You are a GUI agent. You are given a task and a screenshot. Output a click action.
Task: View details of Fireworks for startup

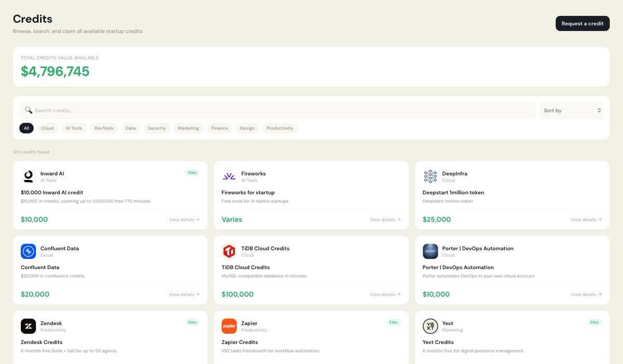pyautogui.click(x=385, y=220)
